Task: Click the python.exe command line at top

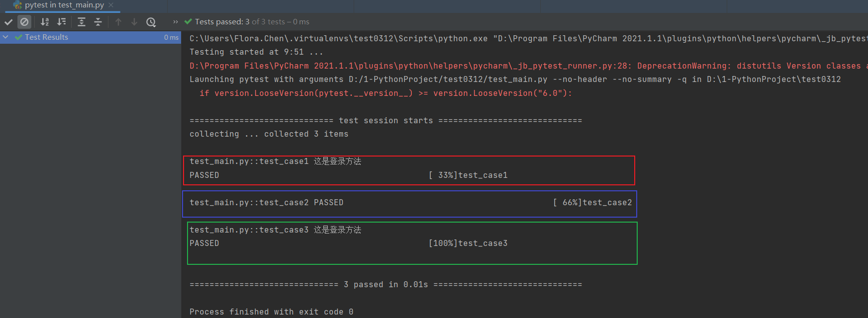Action: coord(528,39)
